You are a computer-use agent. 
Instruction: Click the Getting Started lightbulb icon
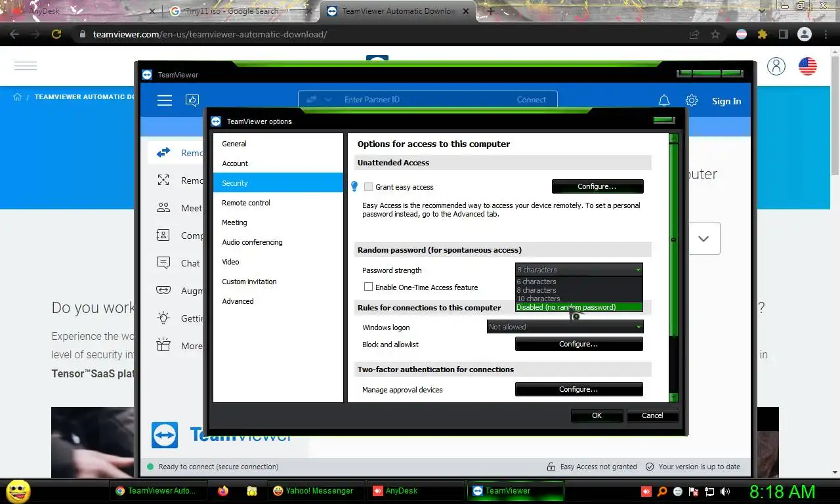(x=163, y=318)
